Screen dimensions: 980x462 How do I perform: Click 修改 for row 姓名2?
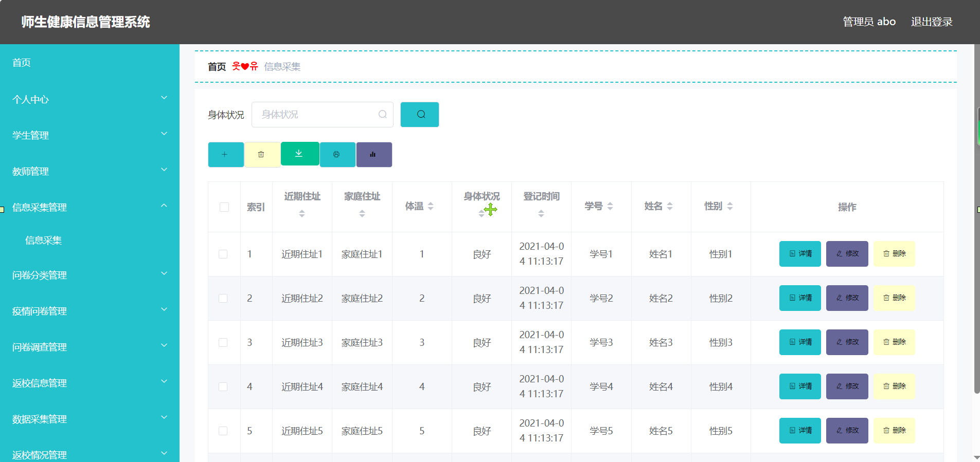tap(847, 298)
